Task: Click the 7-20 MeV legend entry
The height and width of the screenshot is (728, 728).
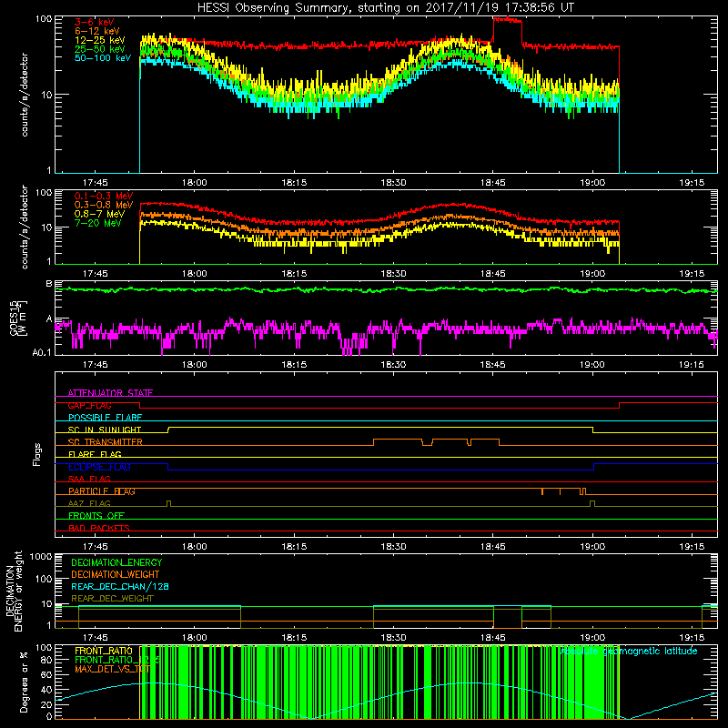Action: click(97, 223)
